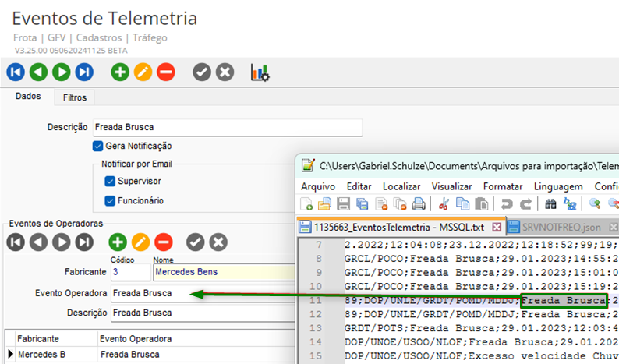Cancel entry in Eventos de Operadoras
Image resolution: width=619 pixels, height=364 pixels.
point(218,242)
